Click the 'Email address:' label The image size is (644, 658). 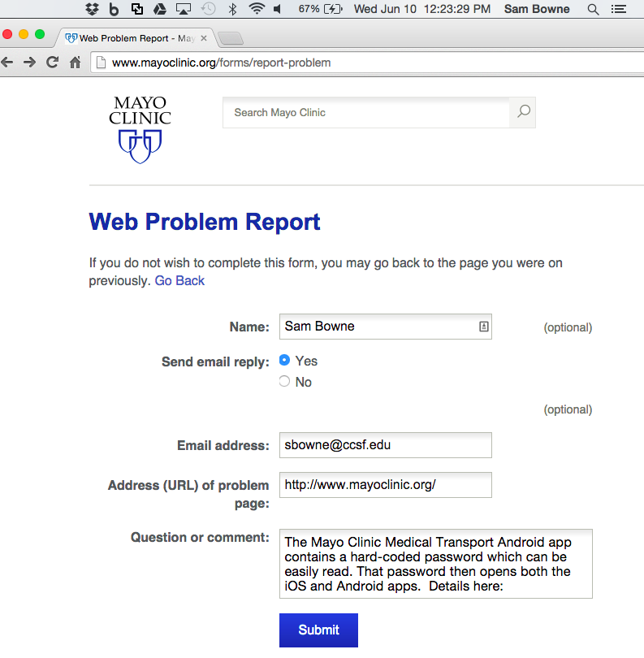tap(223, 445)
